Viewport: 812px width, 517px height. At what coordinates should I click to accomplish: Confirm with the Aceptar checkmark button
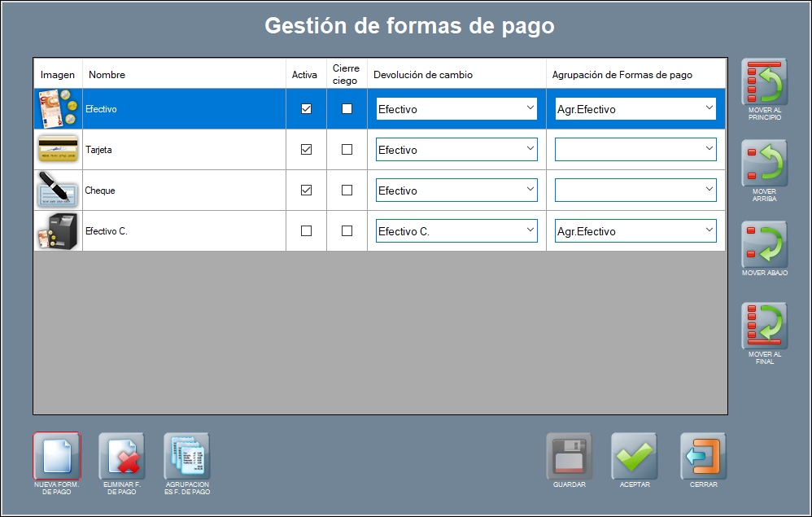pos(635,456)
